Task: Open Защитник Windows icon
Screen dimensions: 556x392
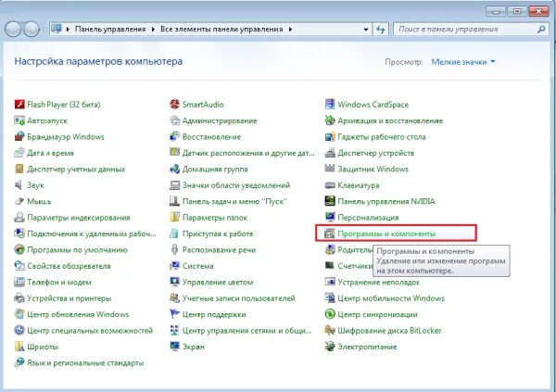Action: coord(330,169)
